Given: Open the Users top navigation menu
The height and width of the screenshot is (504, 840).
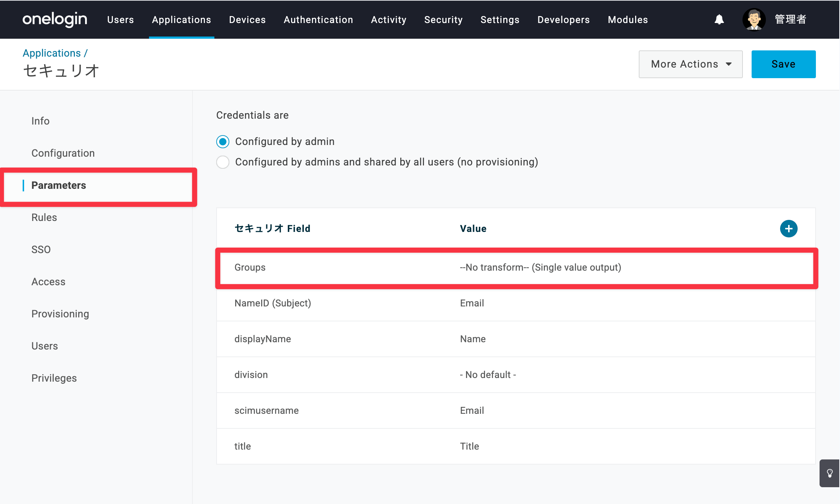Looking at the screenshot, I should click(121, 20).
